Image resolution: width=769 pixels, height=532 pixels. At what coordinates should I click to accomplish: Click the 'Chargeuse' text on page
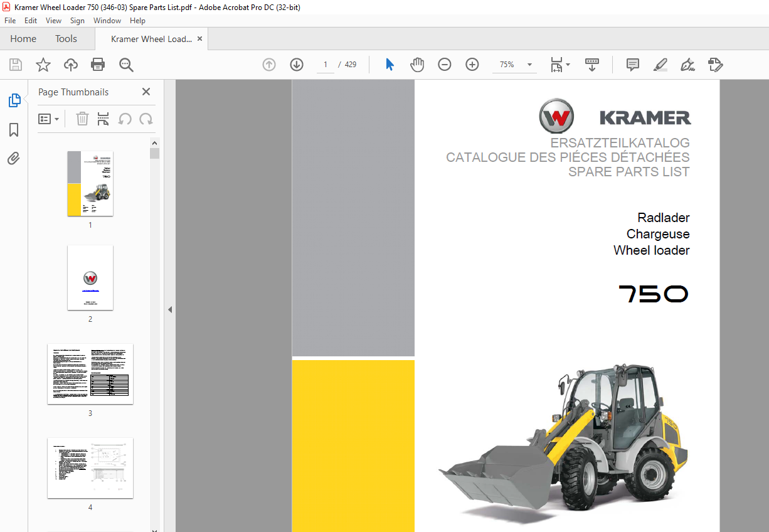tap(658, 234)
